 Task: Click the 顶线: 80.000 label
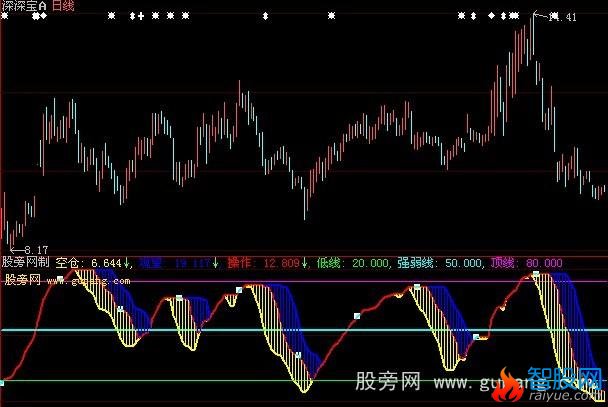526,263
